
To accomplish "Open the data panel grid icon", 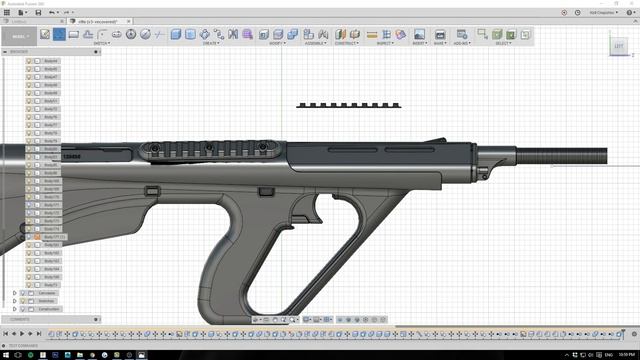I will 7,13.
